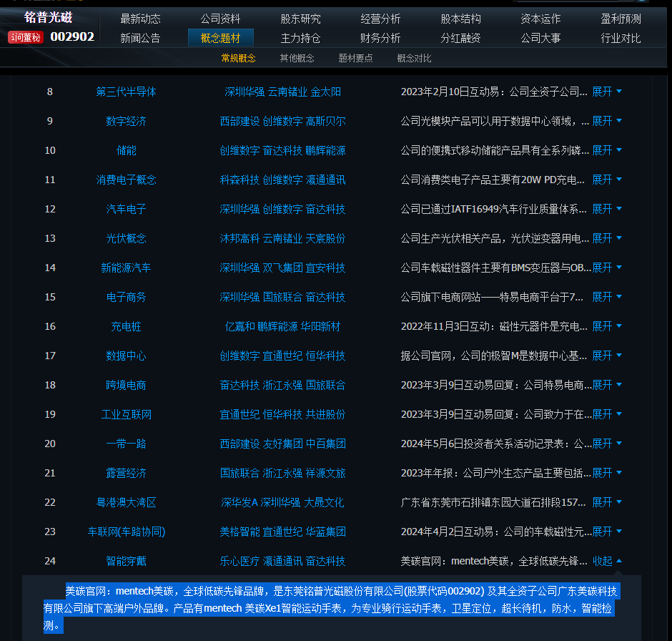Viewport: 672px width, 641px height.
Task: Open 云南锗业 stock in row 8
Action: (x=287, y=92)
